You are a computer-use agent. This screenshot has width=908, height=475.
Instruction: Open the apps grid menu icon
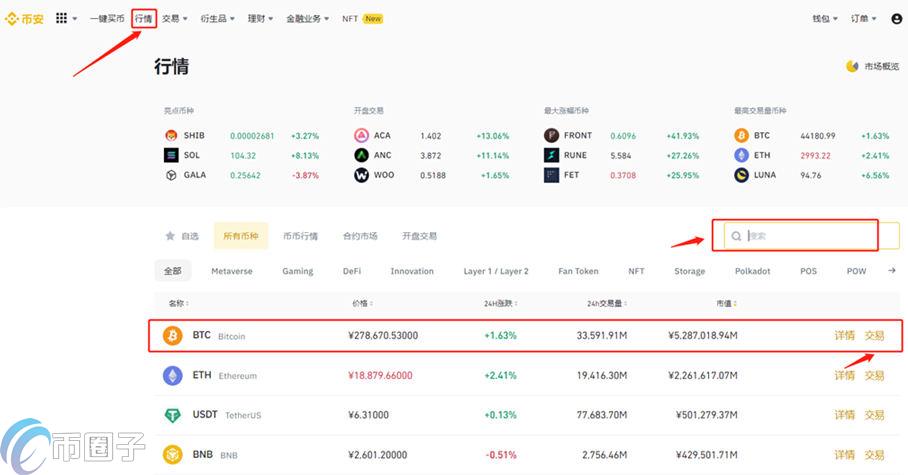tap(62, 18)
